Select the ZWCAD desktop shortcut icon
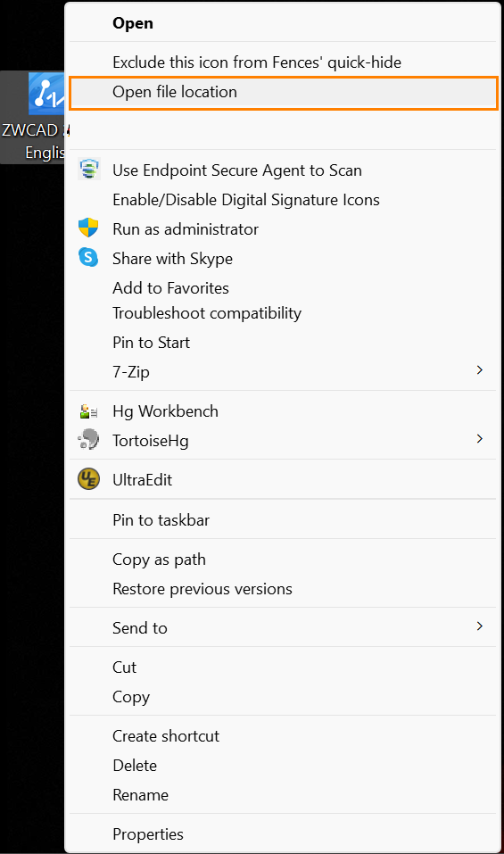 (x=46, y=94)
